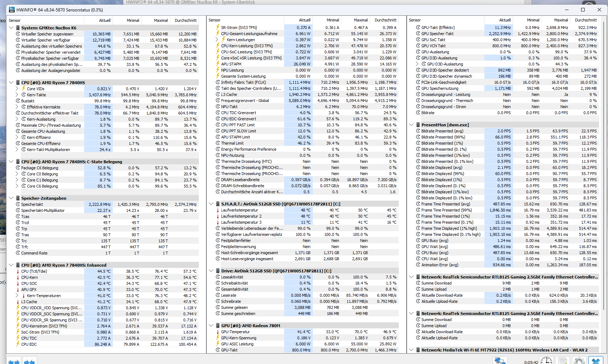Collapse the MediaTek Wi-Fi 6E network group

411,350
